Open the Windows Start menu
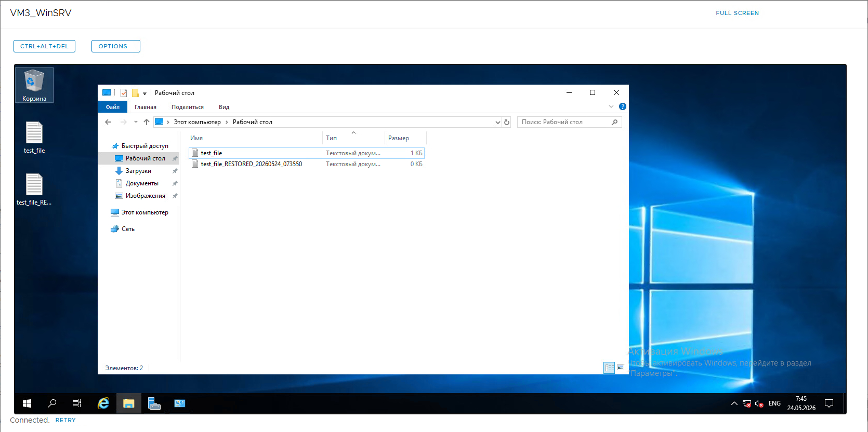Screen dimensions: 868x432 [27, 403]
